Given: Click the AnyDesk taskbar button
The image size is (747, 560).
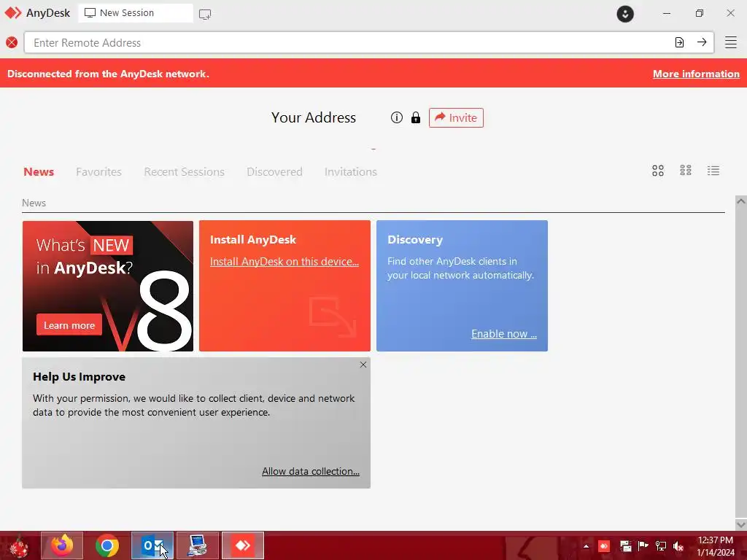Looking at the screenshot, I should [243, 545].
